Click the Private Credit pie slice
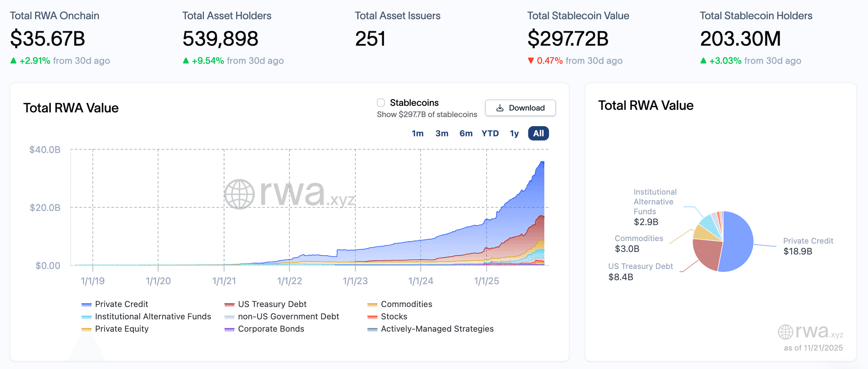Viewport: 868px width, 369px height. point(738,241)
